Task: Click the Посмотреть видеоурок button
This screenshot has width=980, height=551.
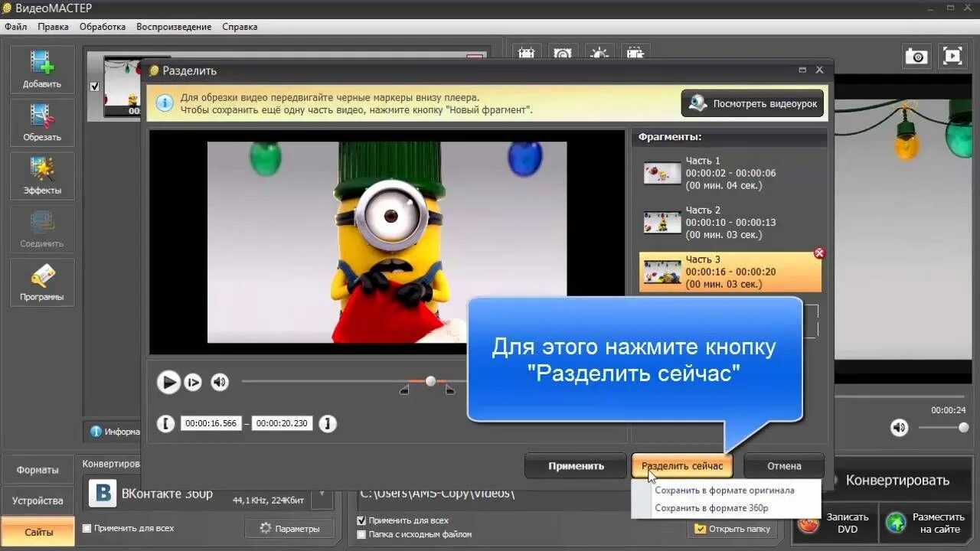Action: coord(753,103)
